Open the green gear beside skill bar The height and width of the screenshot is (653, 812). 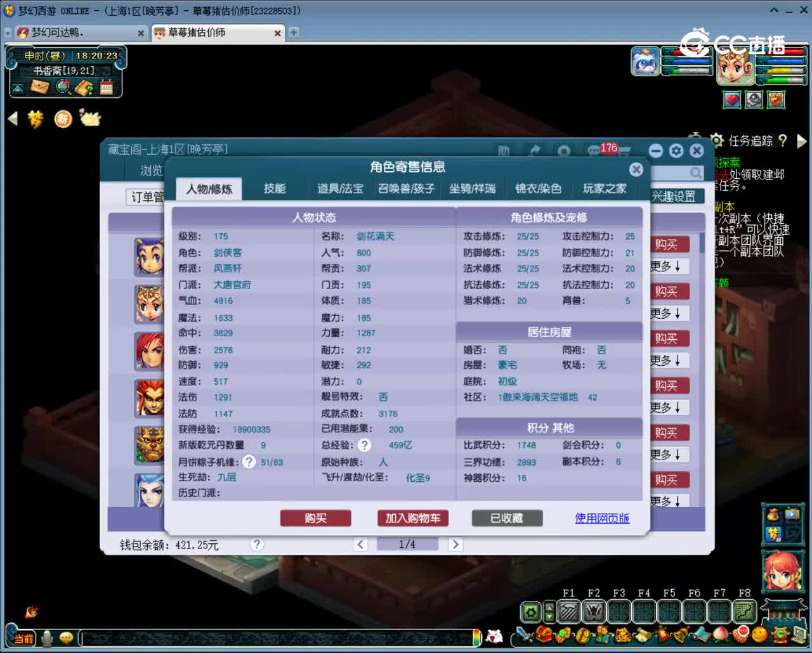pos(531,612)
